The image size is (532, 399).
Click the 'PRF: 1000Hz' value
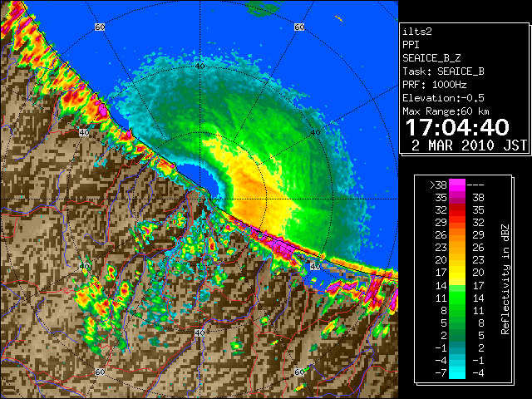click(435, 85)
